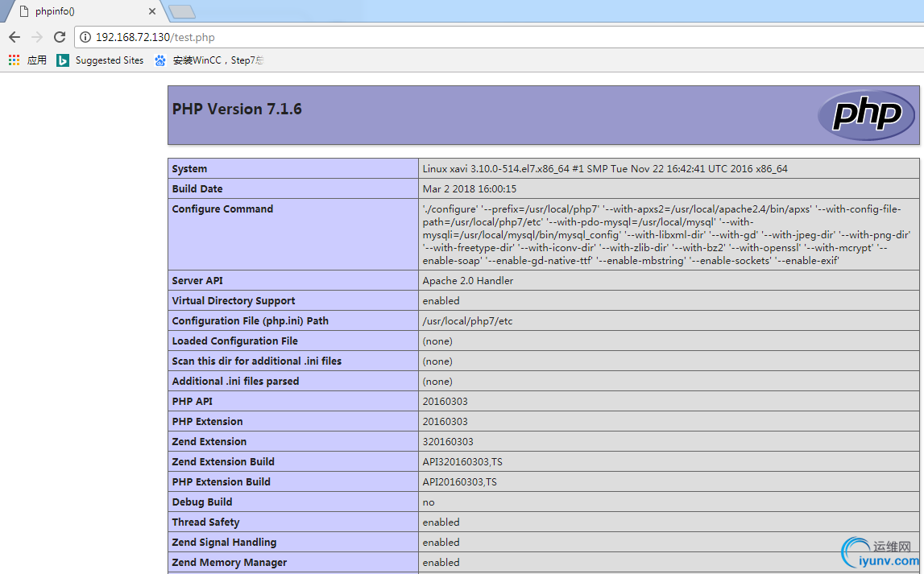Image resolution: width=924 pixels, height=574 pixels.
Task: Click the './configure' command value text
Action: pyautogui.click(x=666, y=234)
